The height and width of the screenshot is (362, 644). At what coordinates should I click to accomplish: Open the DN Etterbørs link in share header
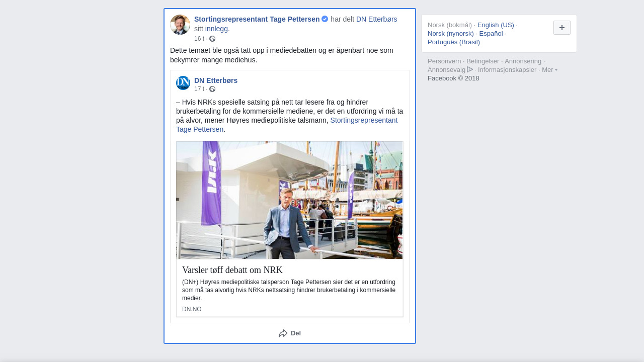377,19
